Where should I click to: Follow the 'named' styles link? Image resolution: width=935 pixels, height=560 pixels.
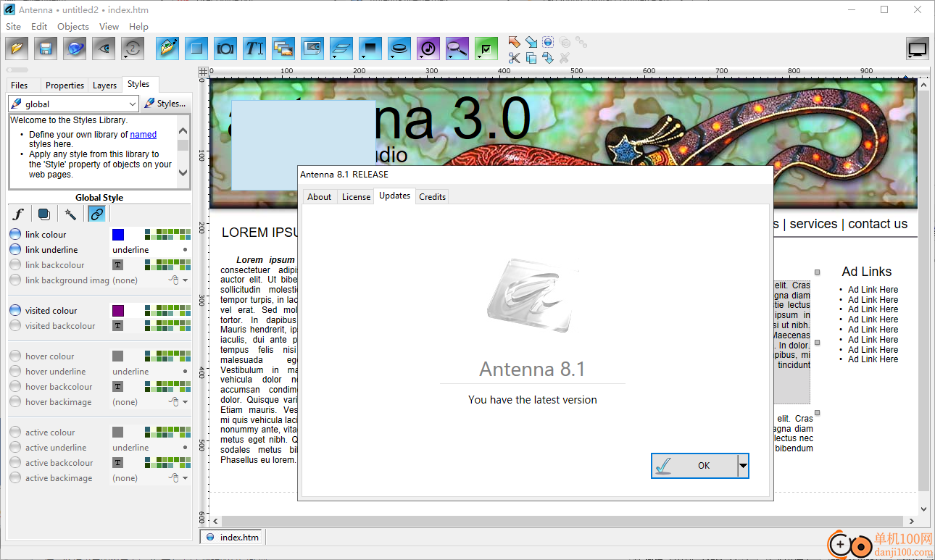(x=143, y=134)
